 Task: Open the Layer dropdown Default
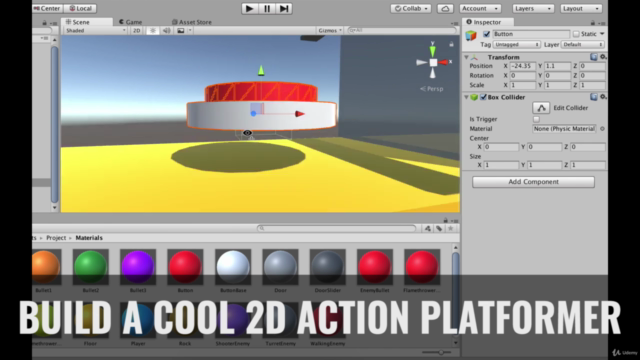(x=583, y=44)
